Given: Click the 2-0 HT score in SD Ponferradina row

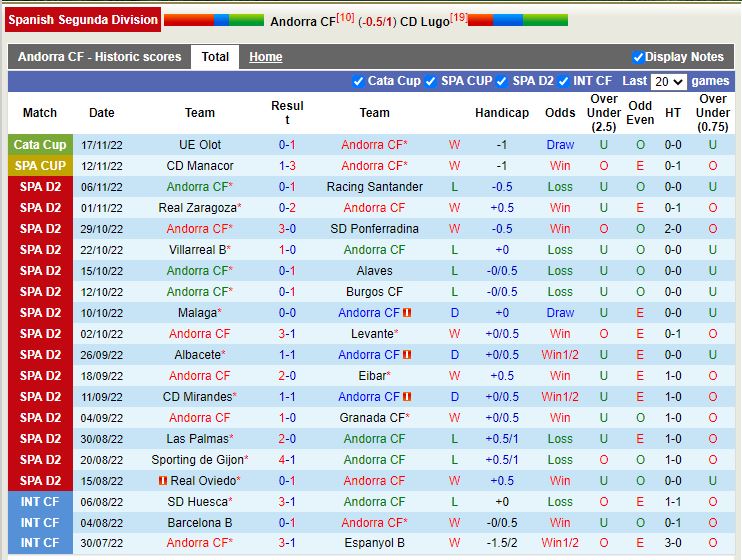Looking at the screenshot, I should tap(673, 229).
